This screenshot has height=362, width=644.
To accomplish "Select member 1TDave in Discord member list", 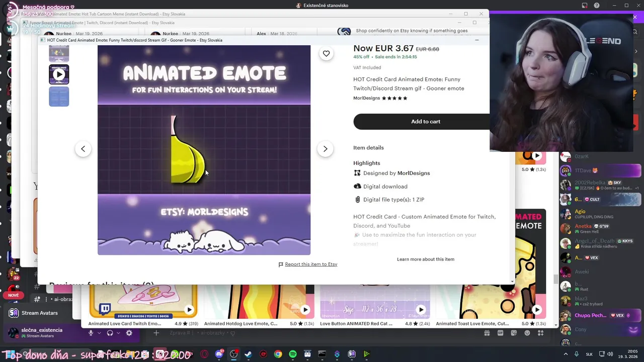I will (x=600, y=170).
